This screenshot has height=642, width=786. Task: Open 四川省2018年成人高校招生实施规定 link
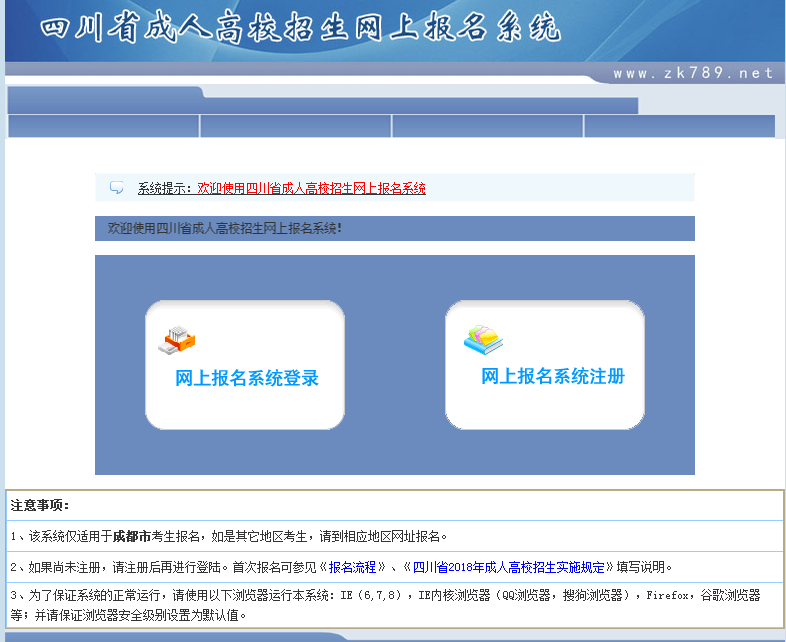pyautogui.click(x=508, y=567)
